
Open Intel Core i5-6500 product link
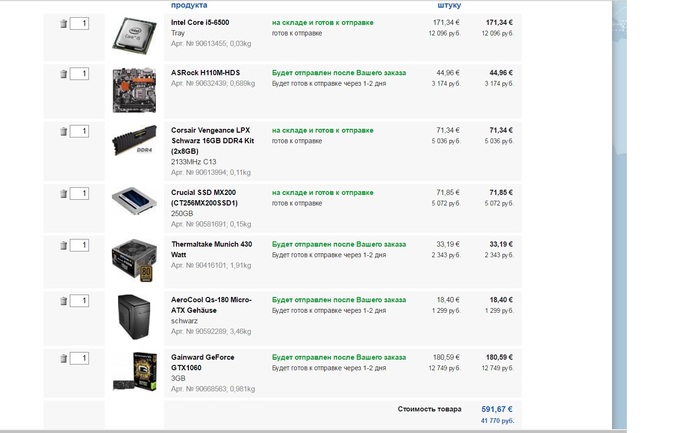[x=200, y=22]
